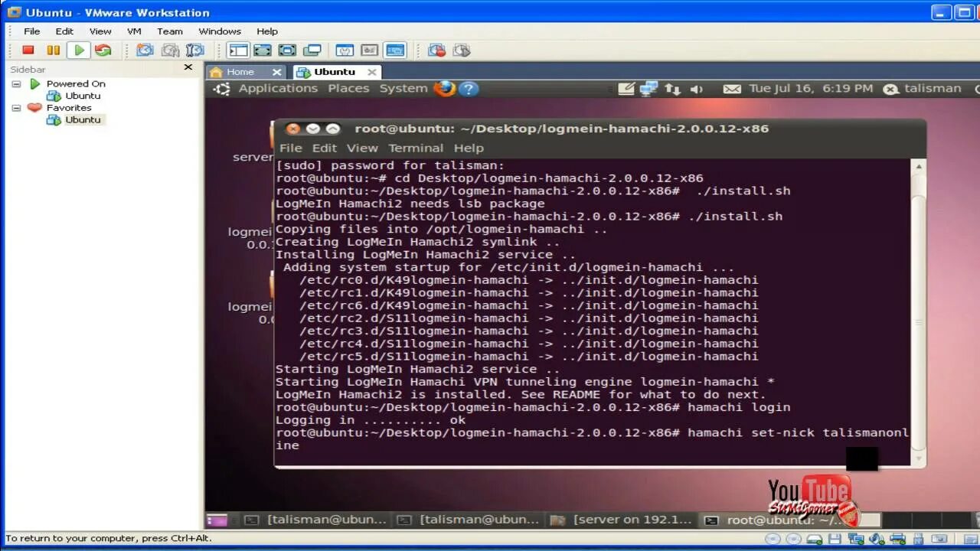Show the console view toolbar icon
This screenshot has height=551, width=980.
coord(395,51)
